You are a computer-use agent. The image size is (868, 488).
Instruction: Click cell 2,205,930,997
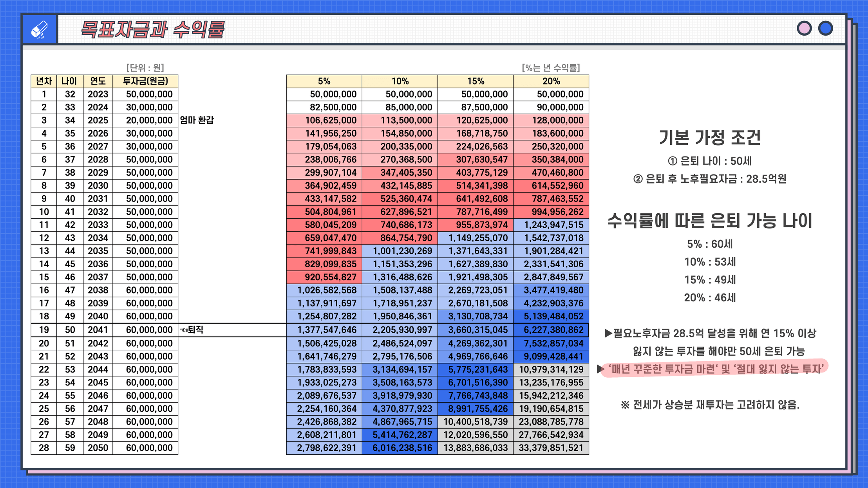pyautogui.click(x=400, y=330)
